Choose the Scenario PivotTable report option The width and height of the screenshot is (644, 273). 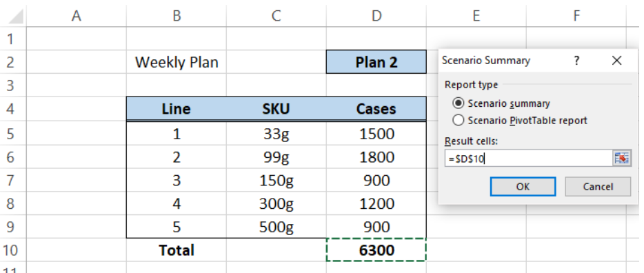pyautogui.click(x=459, y=120)
